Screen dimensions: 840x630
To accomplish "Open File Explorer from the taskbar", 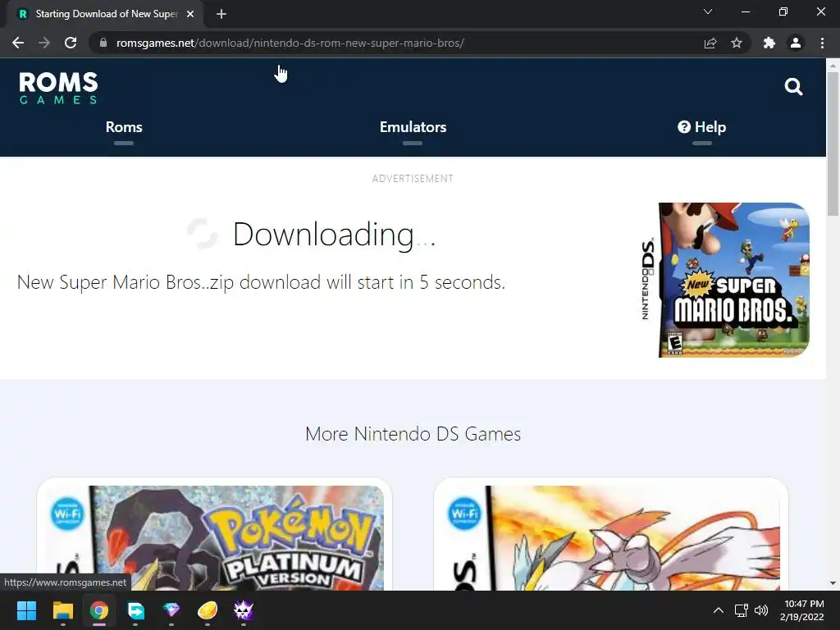I will tap(62, 610).
